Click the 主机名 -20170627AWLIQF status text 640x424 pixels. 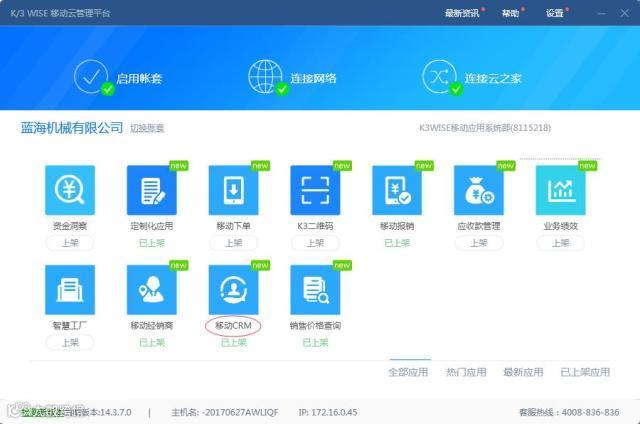[x=224, y=413]
